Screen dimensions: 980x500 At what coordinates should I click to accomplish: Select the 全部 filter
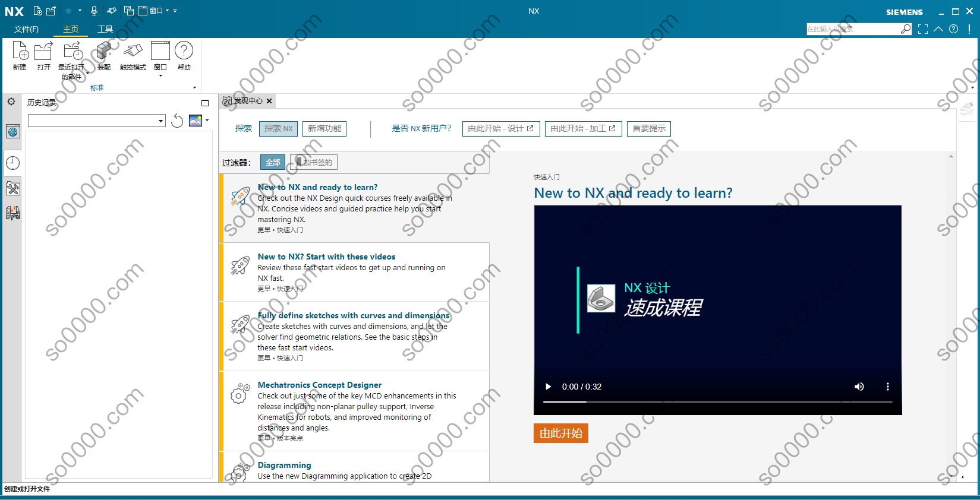pos(273,162)
